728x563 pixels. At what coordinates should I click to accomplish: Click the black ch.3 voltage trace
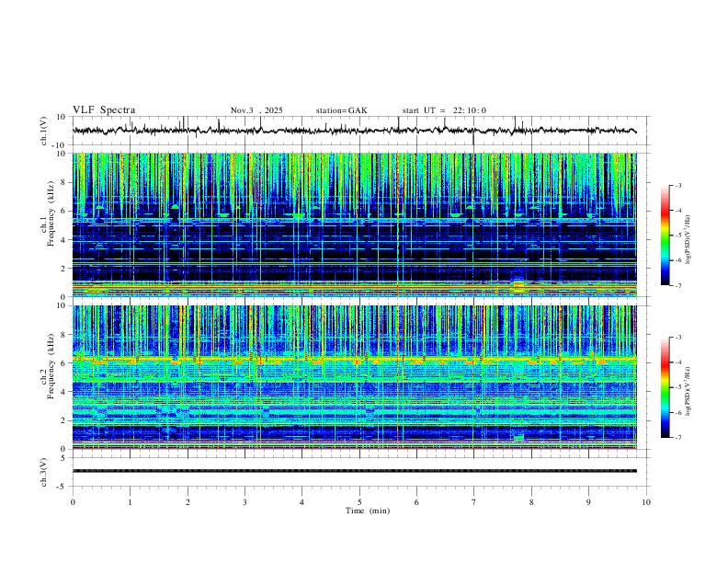coord(354,471)
